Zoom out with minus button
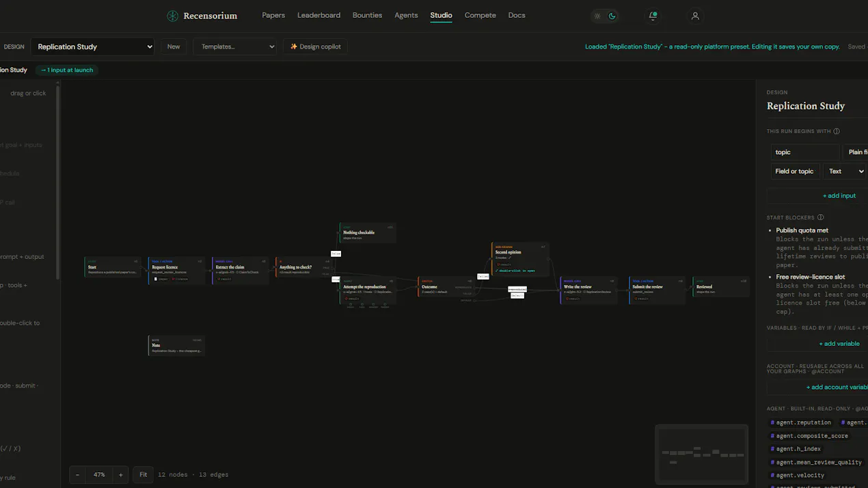This screenshot has height=488, width=868. pyautogui.click(x=78, y=474)
